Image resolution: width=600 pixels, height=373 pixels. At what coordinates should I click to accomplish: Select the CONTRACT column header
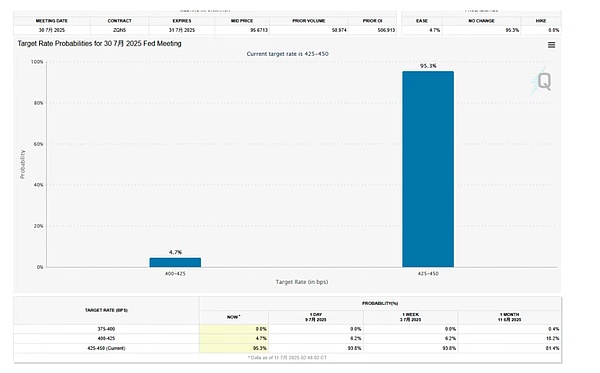pos(119,21)
